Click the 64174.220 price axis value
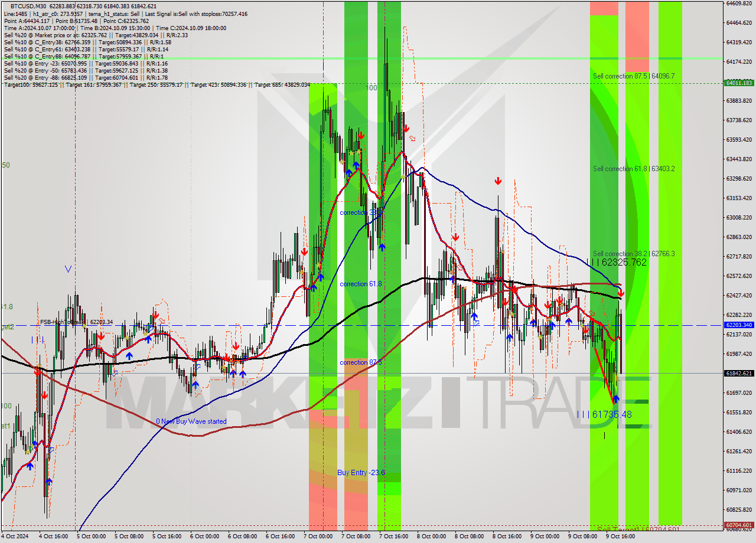This screenshot has height=543, width=756. coord(738,61)
